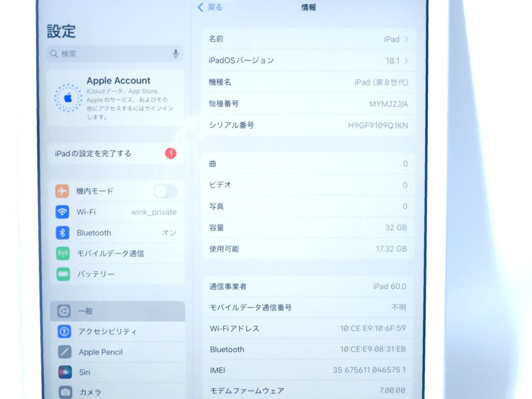Tap the wink_private network name
This screenshot has width=532, height=399.
pyautogui.click(x=154, y=212)
